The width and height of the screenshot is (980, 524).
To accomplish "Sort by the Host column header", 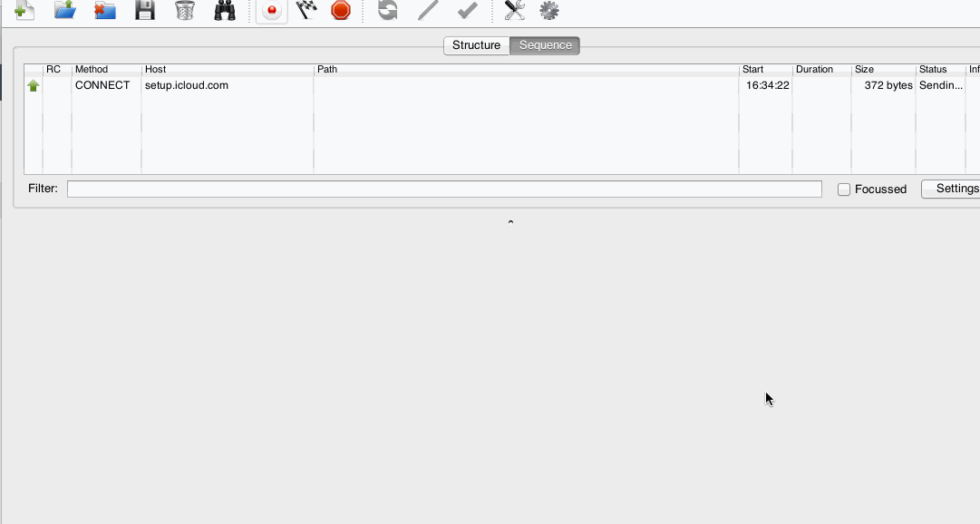I will (228, 70).
